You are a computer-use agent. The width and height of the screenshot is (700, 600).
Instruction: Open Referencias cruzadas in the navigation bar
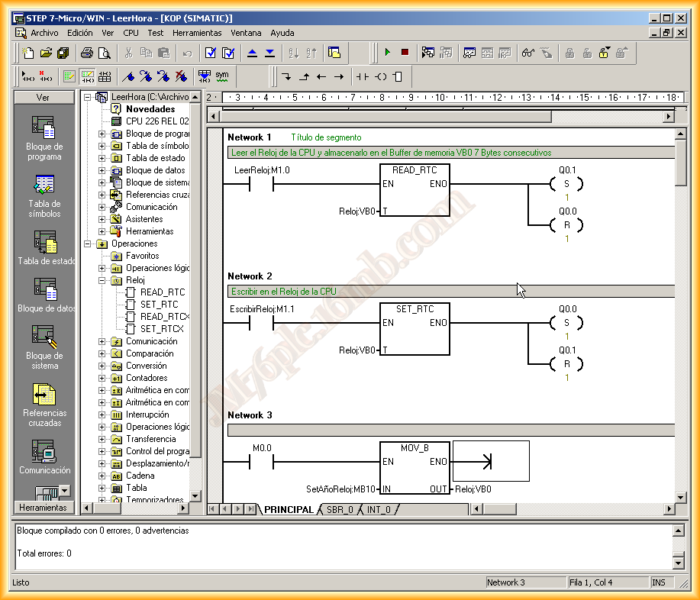pos(44,395)
